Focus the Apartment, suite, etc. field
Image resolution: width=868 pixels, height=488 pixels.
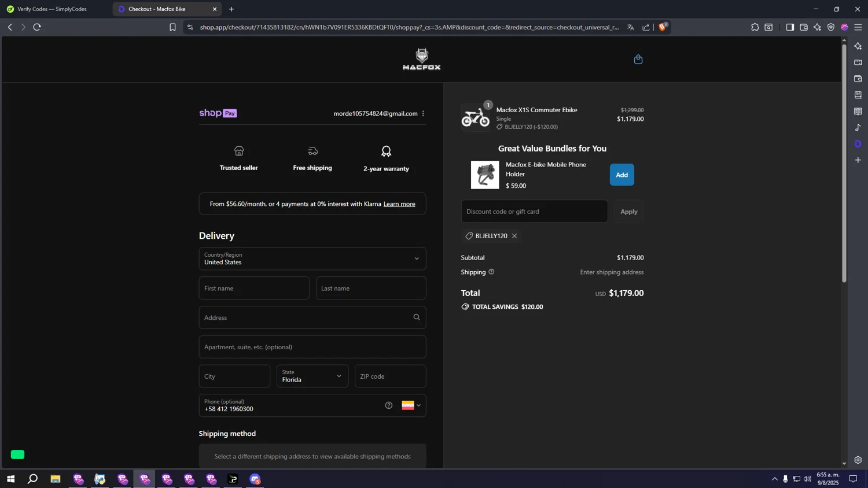point(312,347)
